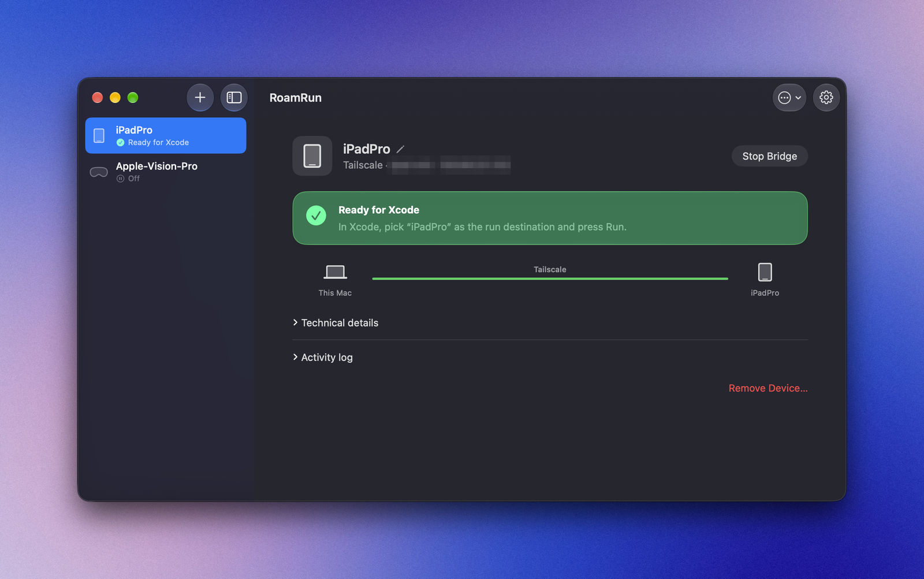
Task: Open the settings gear
Action: click(826, 98)
